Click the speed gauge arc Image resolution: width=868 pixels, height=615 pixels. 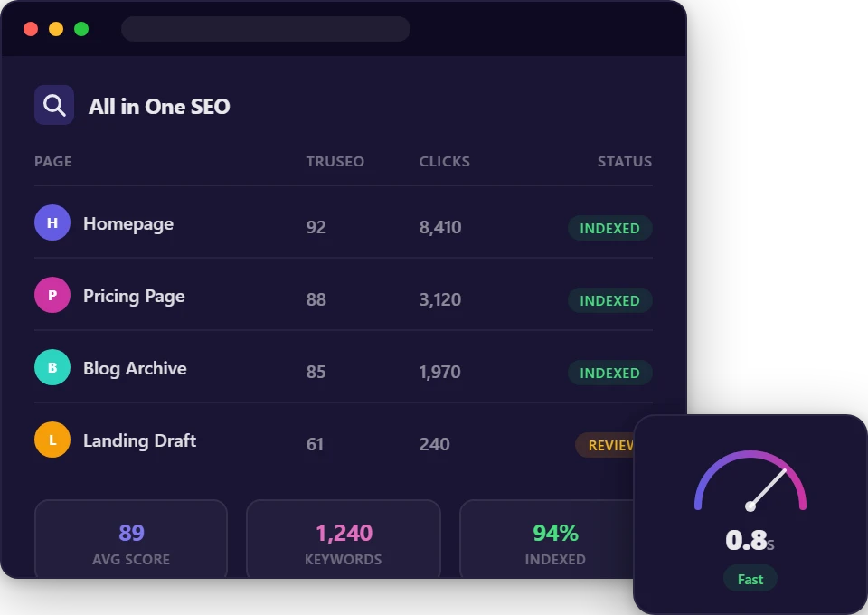pyautogui.click(x=750, y=480)
